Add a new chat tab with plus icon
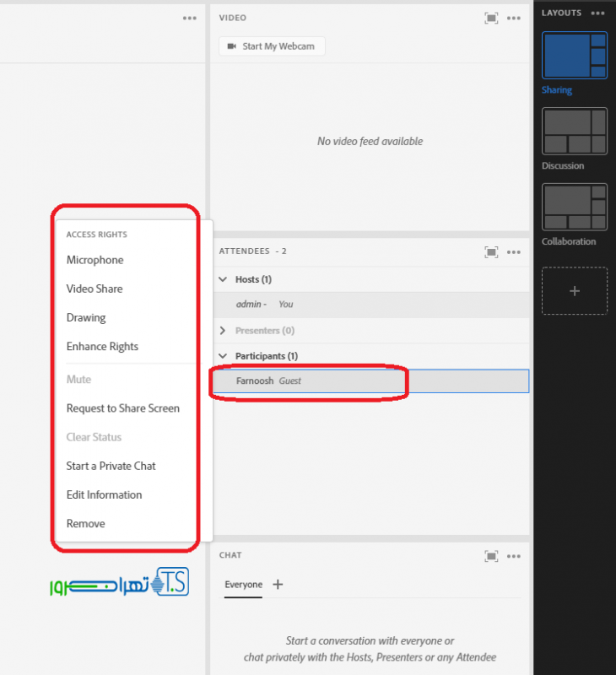The width and height of the screenshot is (616, 675). pyautogui.click(x=278, y=584)
